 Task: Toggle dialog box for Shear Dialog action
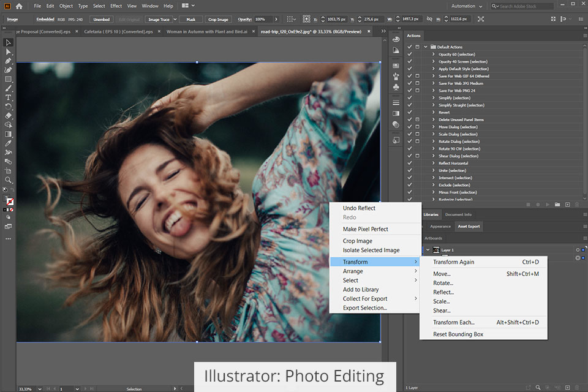(x=417, y=156)
